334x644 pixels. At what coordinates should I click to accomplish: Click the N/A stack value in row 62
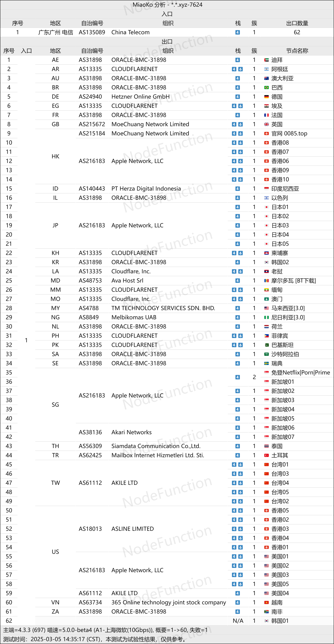[x=238, y=621]
